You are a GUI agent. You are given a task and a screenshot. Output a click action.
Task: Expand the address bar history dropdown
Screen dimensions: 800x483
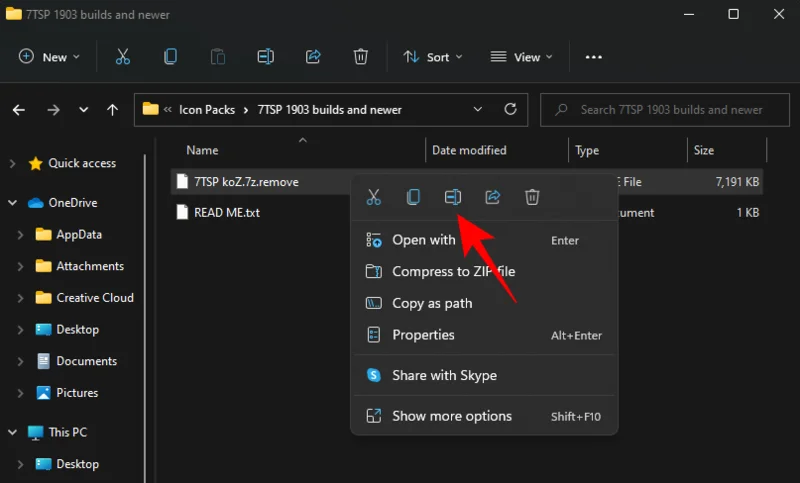[x=478, y=109]
